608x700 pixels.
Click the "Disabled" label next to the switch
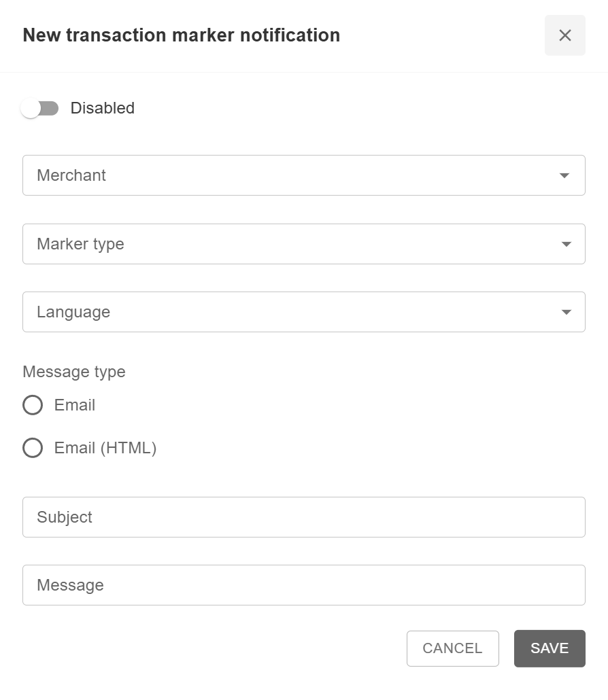pyautogui.click(x=103, y=109)
